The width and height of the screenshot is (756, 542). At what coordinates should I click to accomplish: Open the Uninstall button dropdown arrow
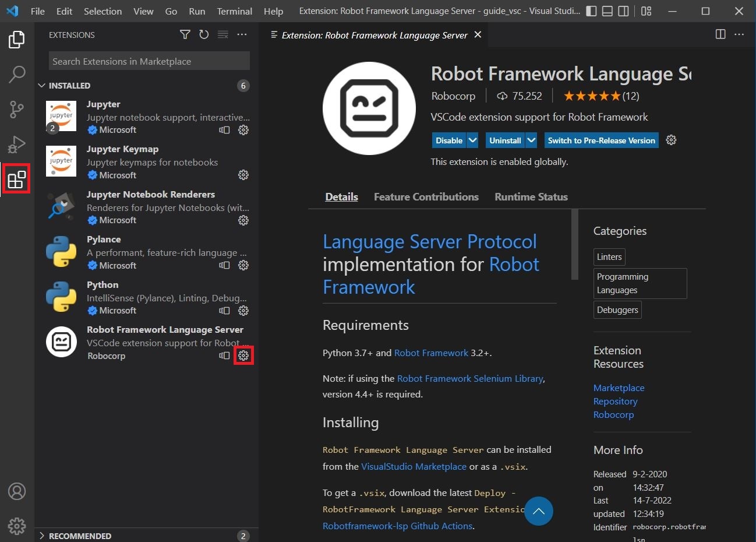click(x=531, y=140)
